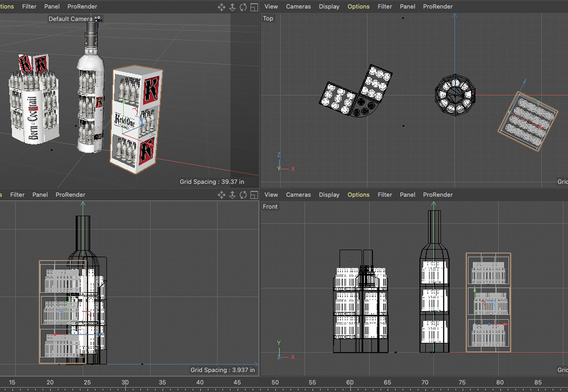
Task: Toggle maximize icon of the perspective viewport
Action: click(254, 7)
